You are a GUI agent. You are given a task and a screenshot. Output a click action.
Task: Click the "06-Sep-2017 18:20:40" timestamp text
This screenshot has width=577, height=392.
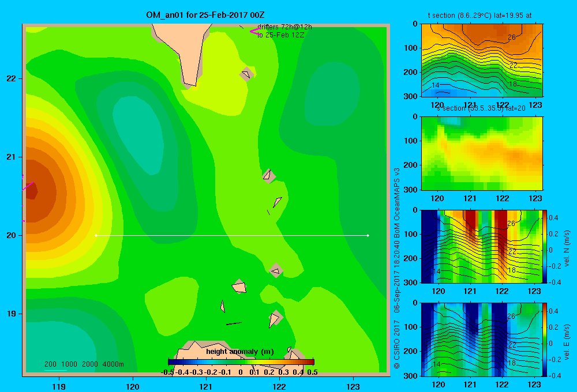[x=397, y=276]
